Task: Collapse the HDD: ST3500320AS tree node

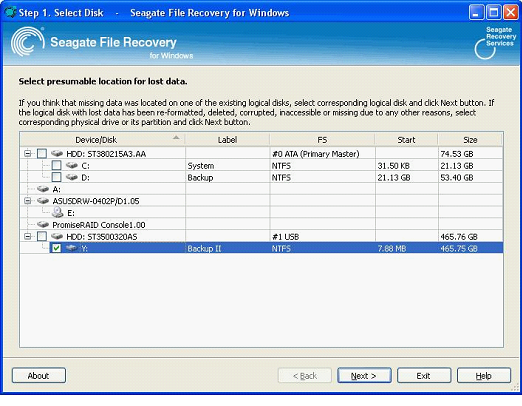Action: coord(28,236)
